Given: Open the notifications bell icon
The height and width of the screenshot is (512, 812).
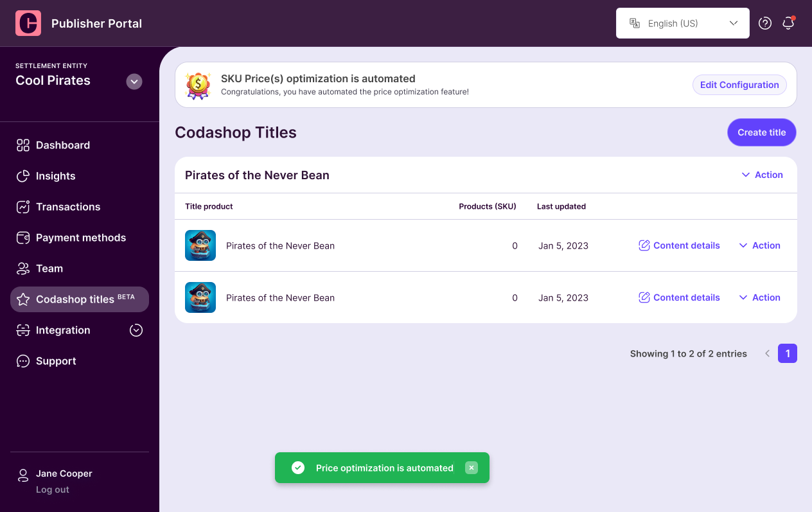Looking at the screenshot, I should pyautogui.click(x=788, y=23).
